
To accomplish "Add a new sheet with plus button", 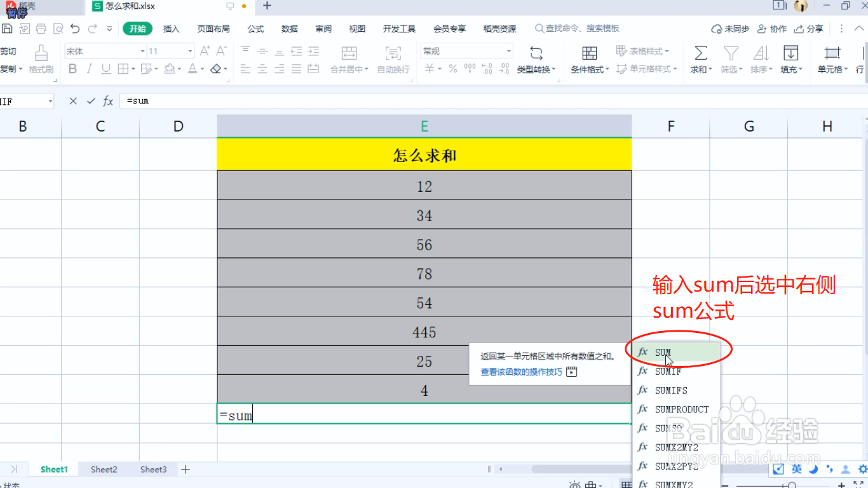I will [x=186, y=470].
